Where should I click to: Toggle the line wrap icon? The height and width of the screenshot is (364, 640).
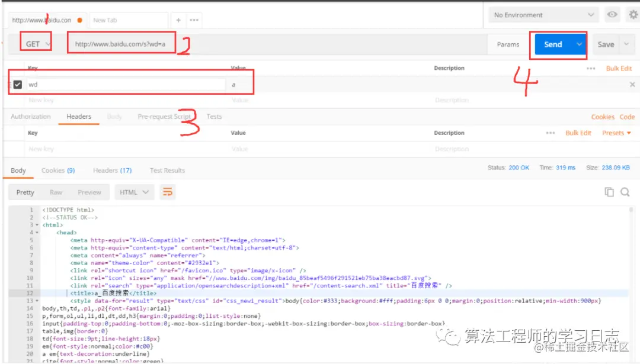point(167,192)
